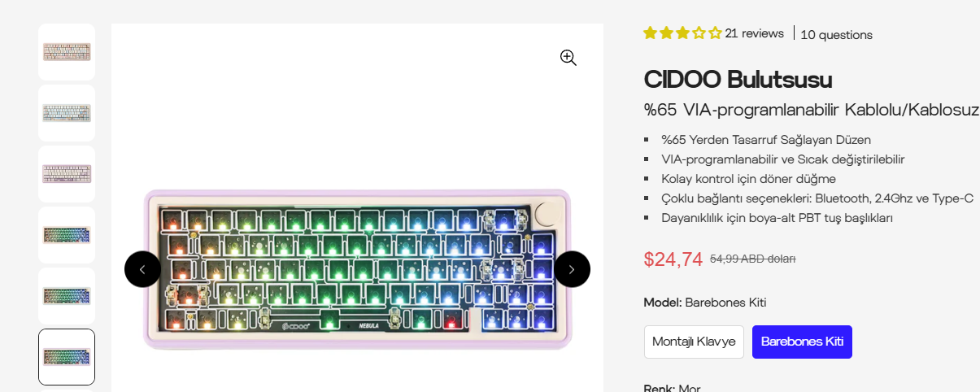Image resolution: width=980 pixels, height=392 pixels.
Task: Click the currently outlined sixth gallery thumbnail
Action: click(67, 357)
